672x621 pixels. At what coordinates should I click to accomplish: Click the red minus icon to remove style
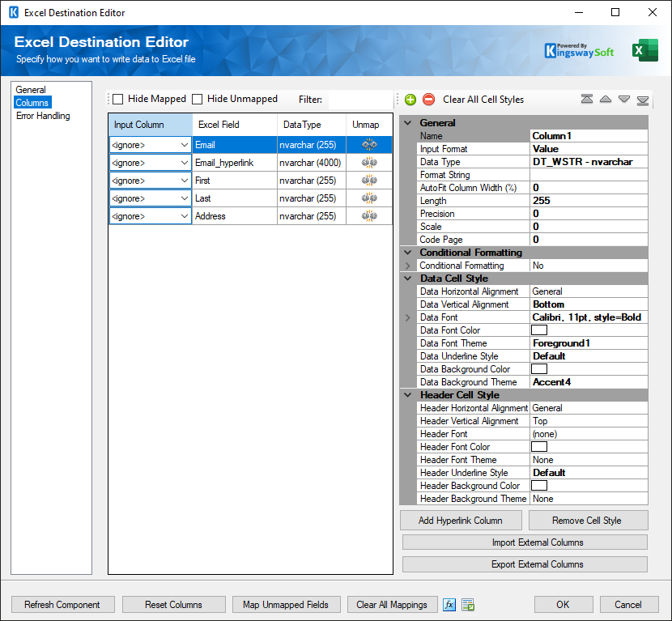[x=428, y=99]
